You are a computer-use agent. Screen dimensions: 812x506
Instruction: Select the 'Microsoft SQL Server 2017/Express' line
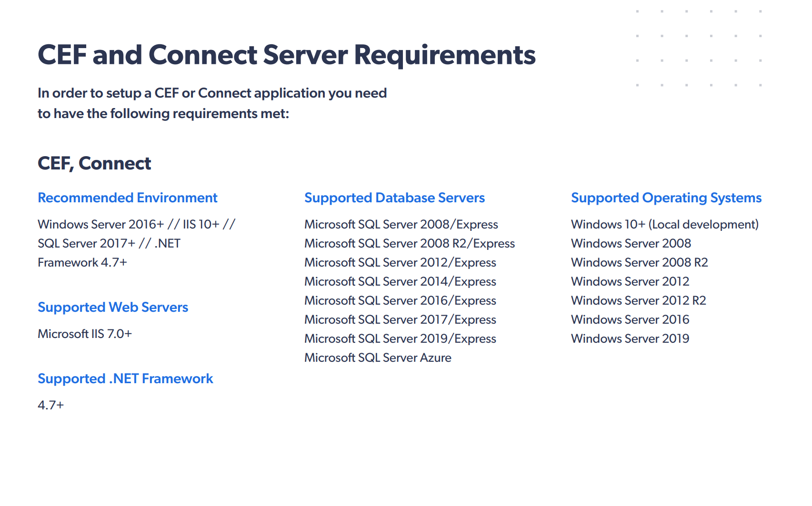point(400,319)
